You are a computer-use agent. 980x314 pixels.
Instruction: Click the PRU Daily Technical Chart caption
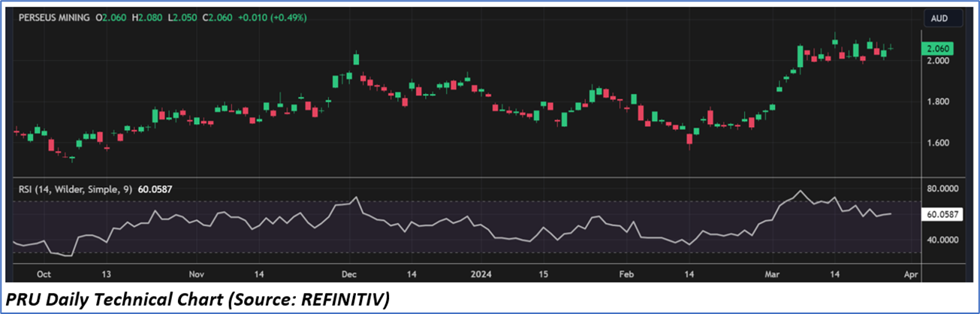[x=197, y=300]
